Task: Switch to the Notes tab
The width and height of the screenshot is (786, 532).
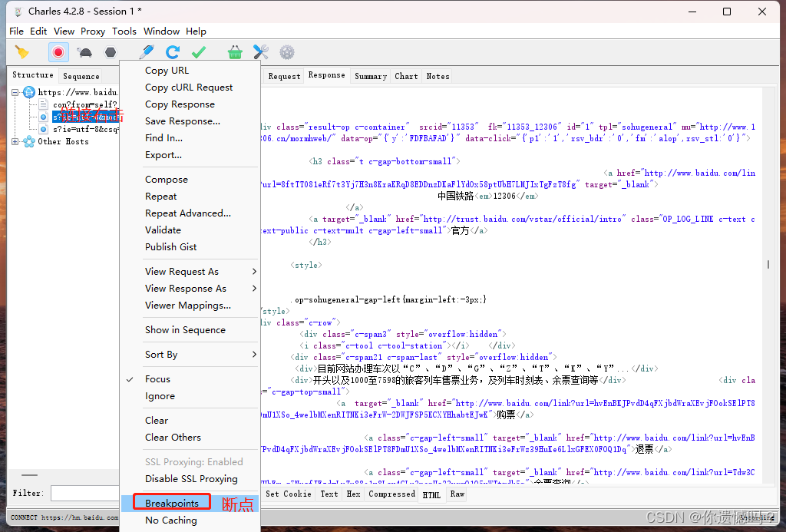Action: point(438,76)
